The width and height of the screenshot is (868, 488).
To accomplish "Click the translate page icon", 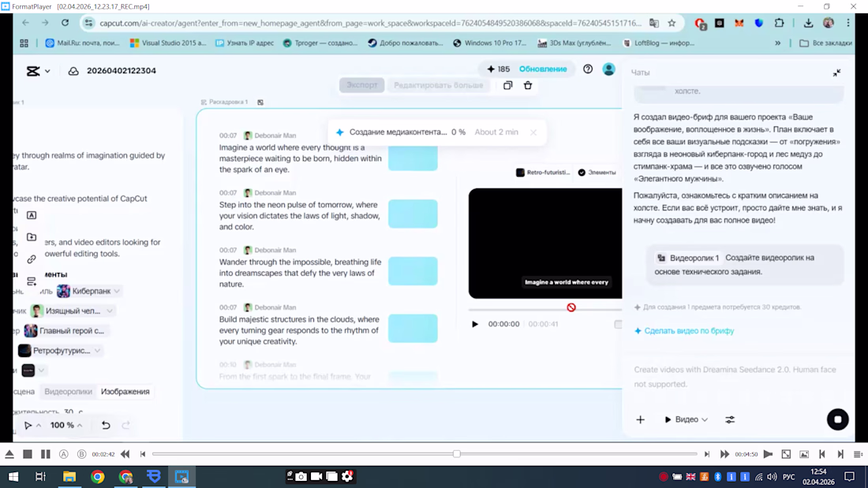I will coord(654,23).
